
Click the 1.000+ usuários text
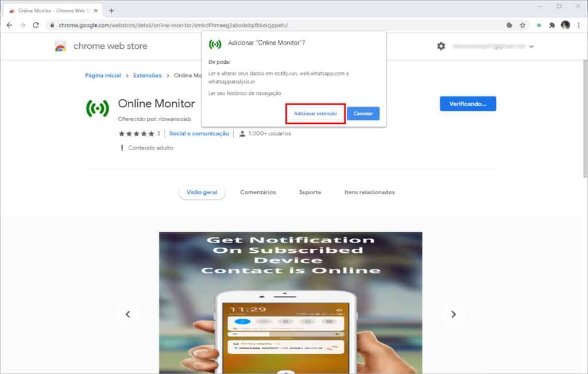[x=269, y=133]
